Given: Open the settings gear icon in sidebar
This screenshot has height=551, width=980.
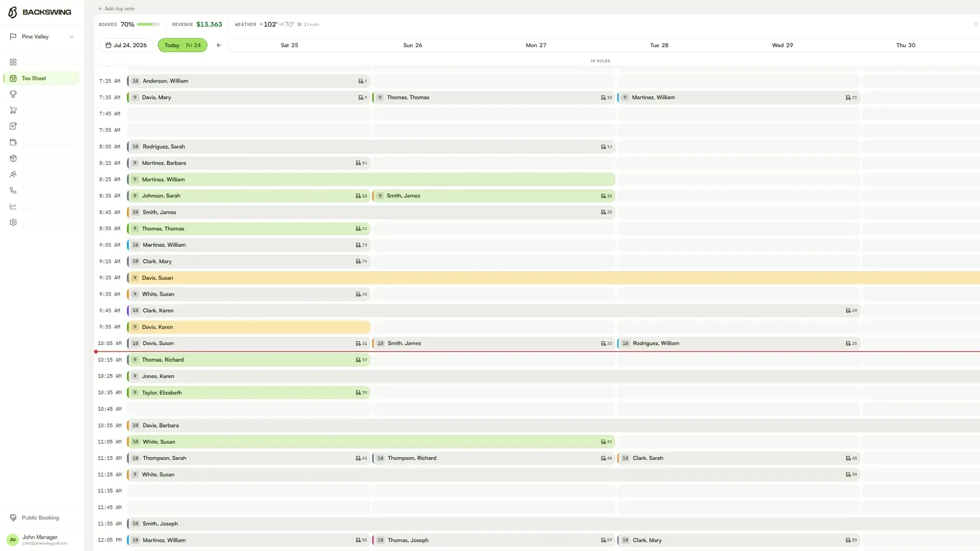Looking at the screenshot, I should point(13,222).
